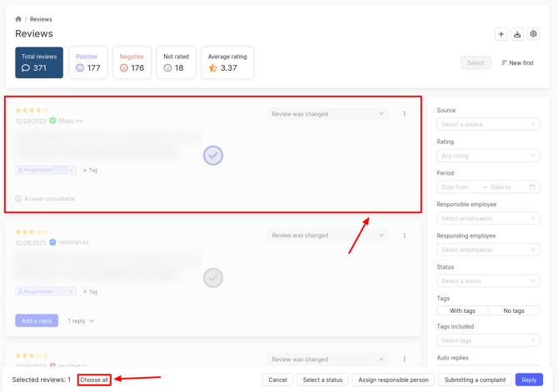
Task: Open three-dot menu on restoran.kz review
Action: [405, 236]
